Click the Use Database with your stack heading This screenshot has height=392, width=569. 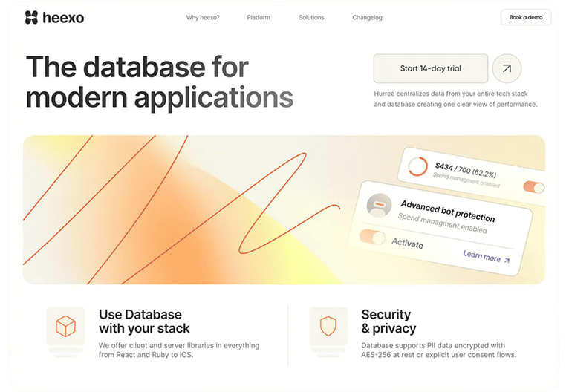pyautogui.click(x=144, y=321)
